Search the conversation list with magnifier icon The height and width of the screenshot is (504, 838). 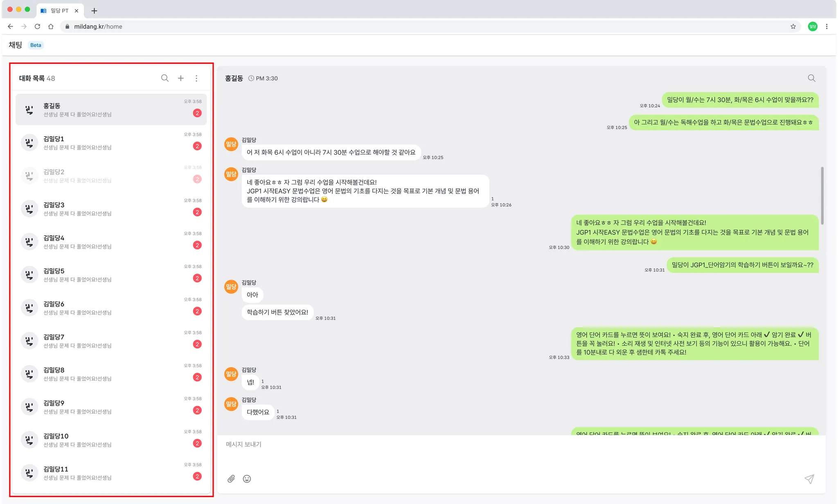point(164,78)
